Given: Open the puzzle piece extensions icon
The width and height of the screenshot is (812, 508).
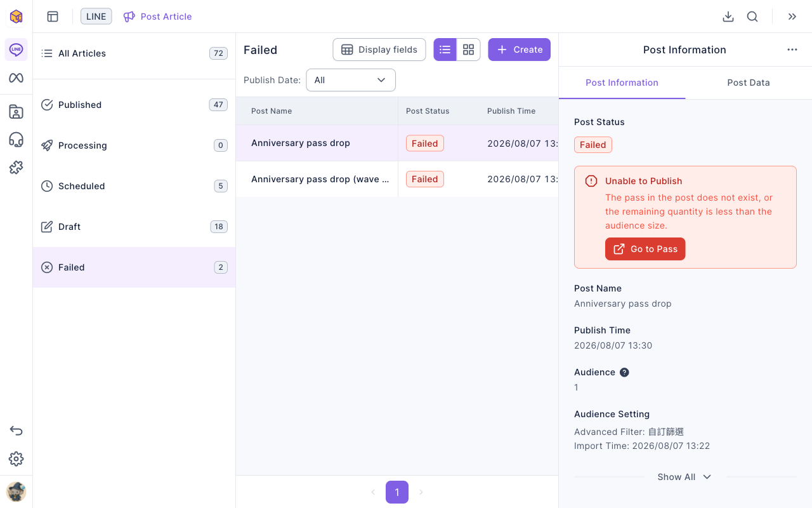Looking at the screenshot, I should click(16, 168).
